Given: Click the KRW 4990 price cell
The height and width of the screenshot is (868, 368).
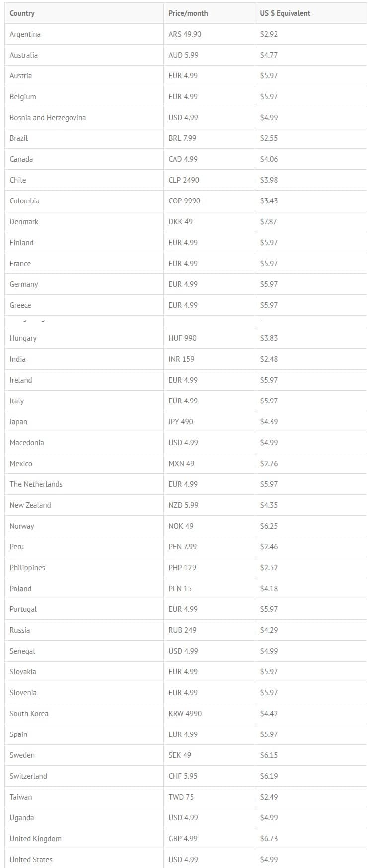Looking at the screenshot, I should pyautogui.click(x=209, y=714).
